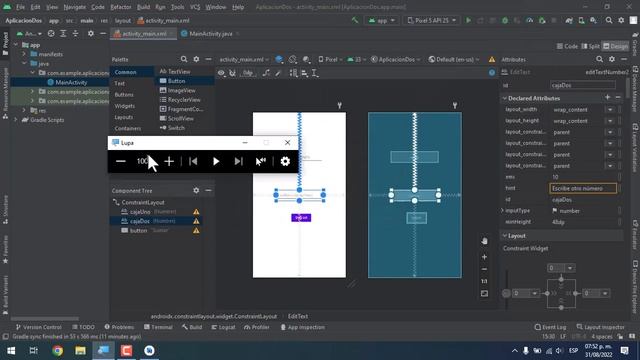Click the Clear All Constraints icon
Viewport: 640px width, 360px height.
pos(266,73)
